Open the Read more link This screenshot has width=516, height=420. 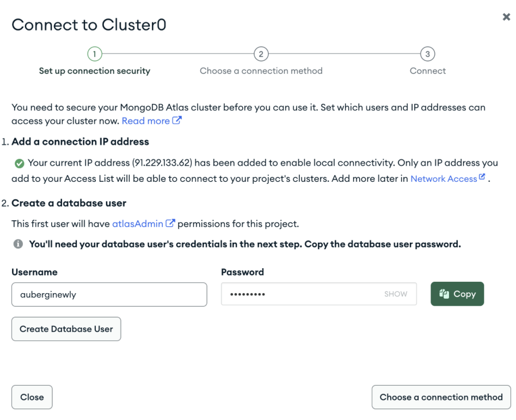tap(145, 121)
